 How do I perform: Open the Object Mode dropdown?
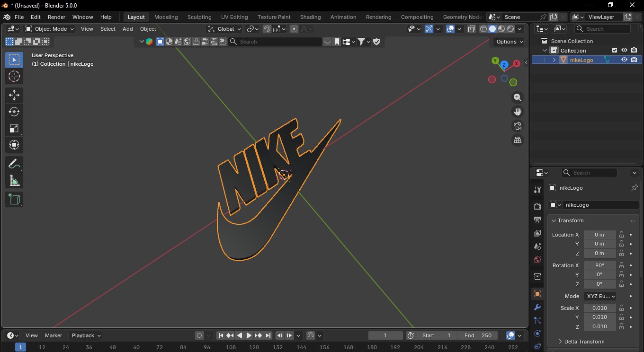click(50, 29)
